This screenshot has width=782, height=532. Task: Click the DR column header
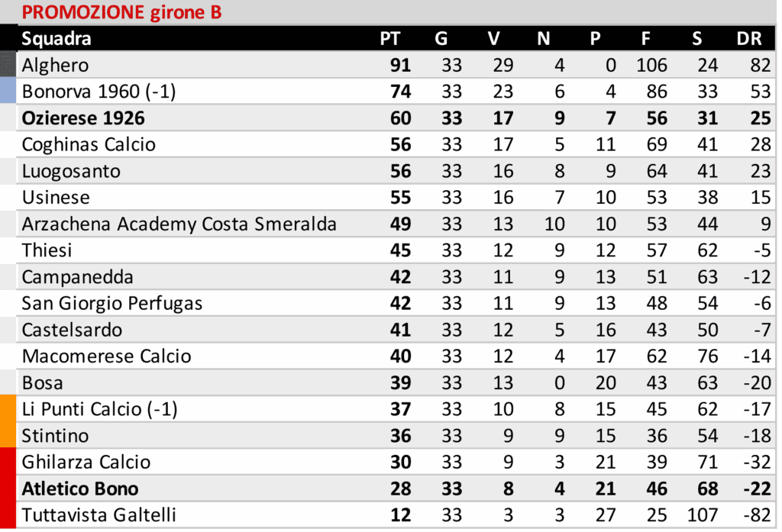point(748,39)
